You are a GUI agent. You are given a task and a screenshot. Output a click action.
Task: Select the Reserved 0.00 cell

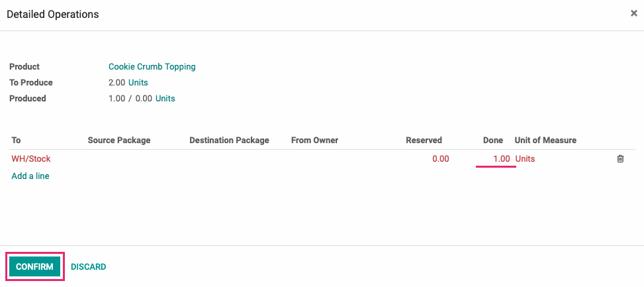(x=440, y=158)
